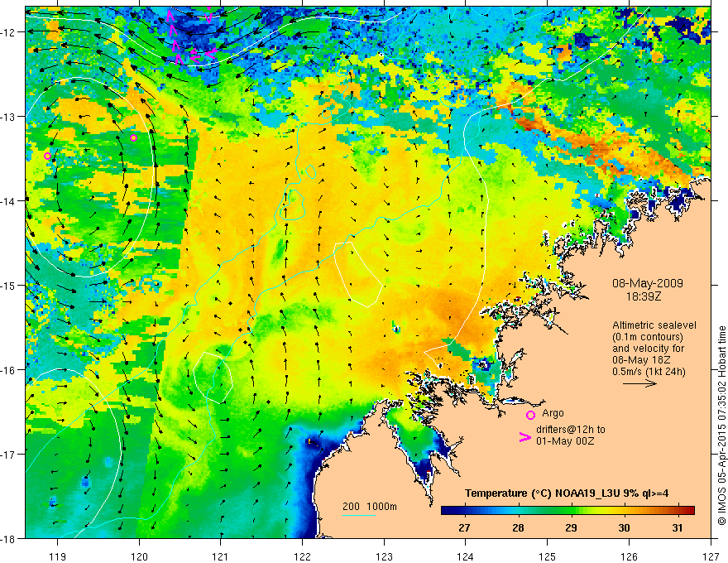The width and height of the screenshot is (728, 563).
Task: Click the 'Temperature (°C) NOAA19_L3U 9% ql>=4' title
Action: coord(567,493)
